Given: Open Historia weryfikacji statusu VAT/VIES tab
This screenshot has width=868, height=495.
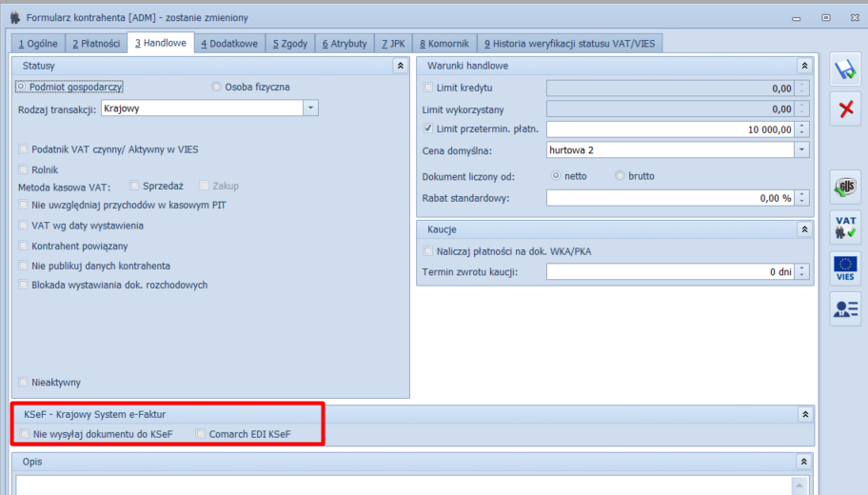Looking at the screenshot, I should 569,44.
